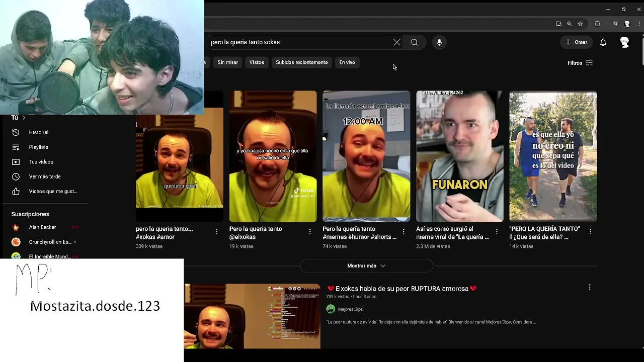Click the '309 k vistas' text
Screen dimensions: 644x362
pos(149,246)
